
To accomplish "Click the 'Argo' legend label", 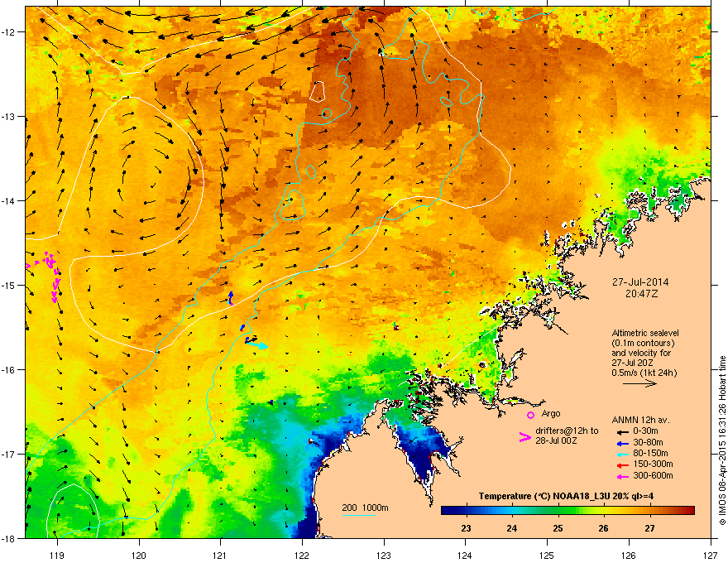I will pyautogui.click(x=551, y=413).
